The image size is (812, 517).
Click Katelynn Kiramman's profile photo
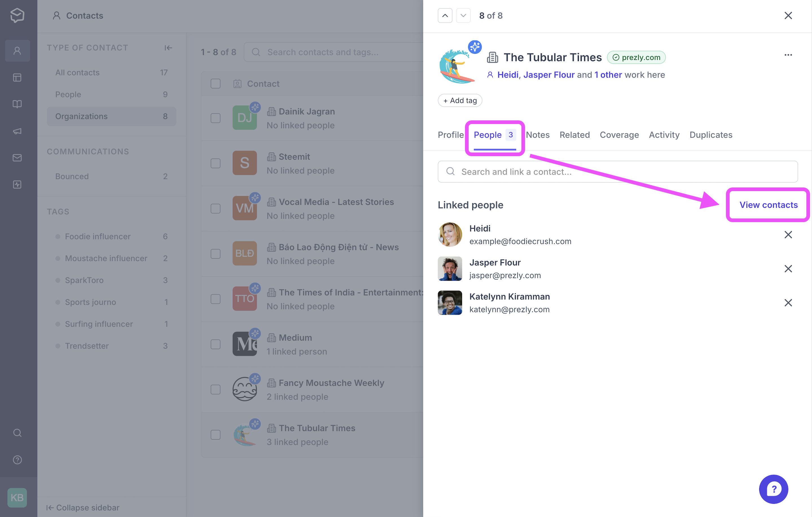(450, 303)
